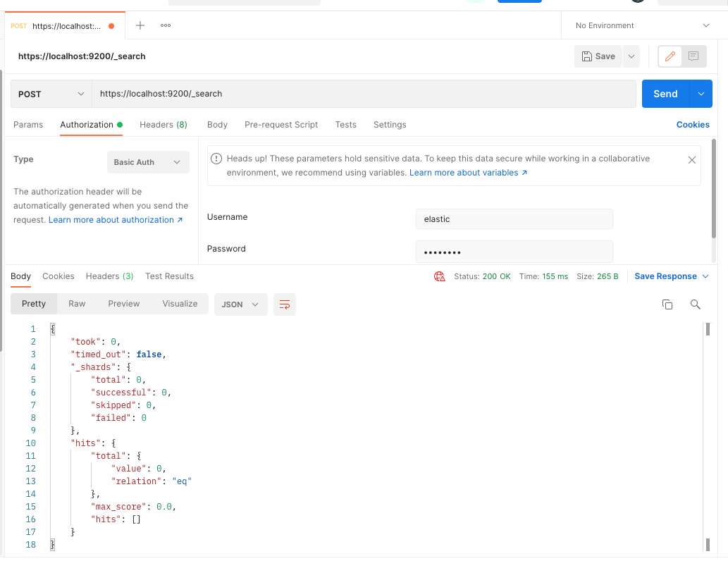Click the Send button
The width and height of the screenshot is (728, 561).
pyautogui.click(x=665, y=93)
